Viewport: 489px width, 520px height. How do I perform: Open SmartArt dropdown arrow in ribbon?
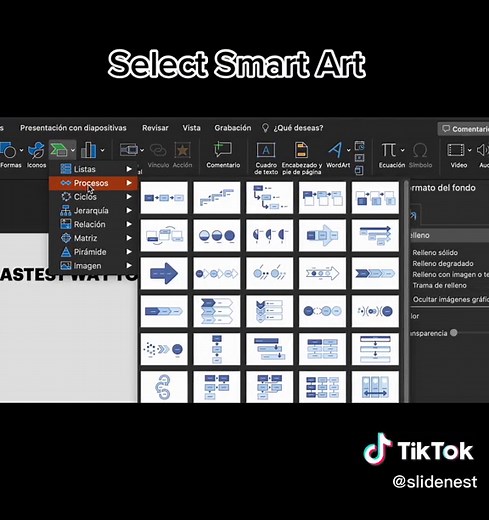pyautogui.click(x=73, y=150)
